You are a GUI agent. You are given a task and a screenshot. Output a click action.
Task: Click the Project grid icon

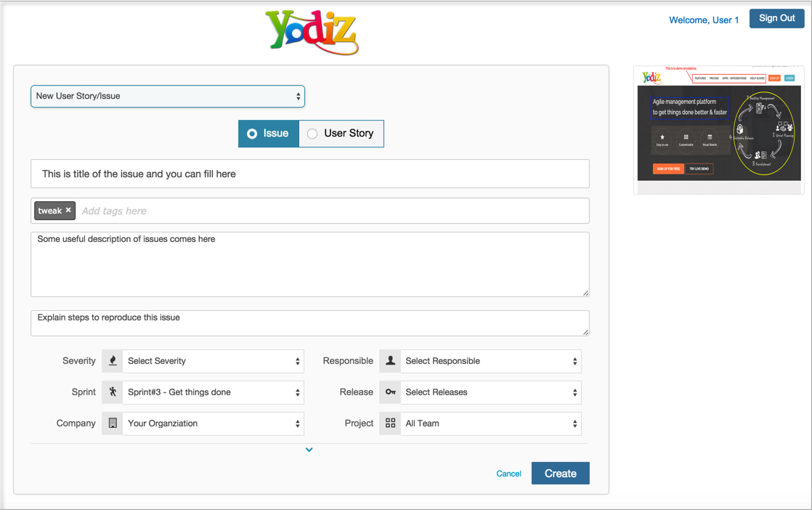(390, 424)
